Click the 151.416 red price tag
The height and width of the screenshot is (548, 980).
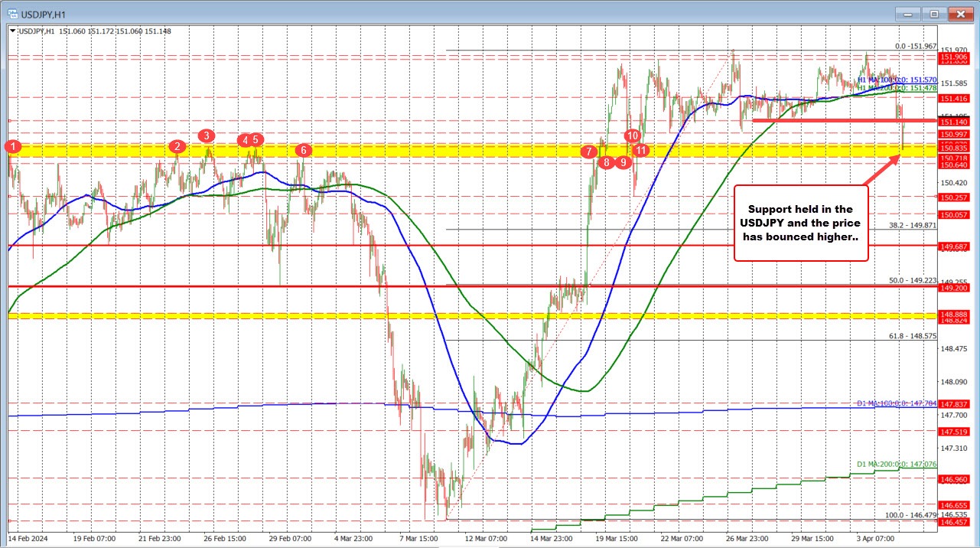pos(954,98)
